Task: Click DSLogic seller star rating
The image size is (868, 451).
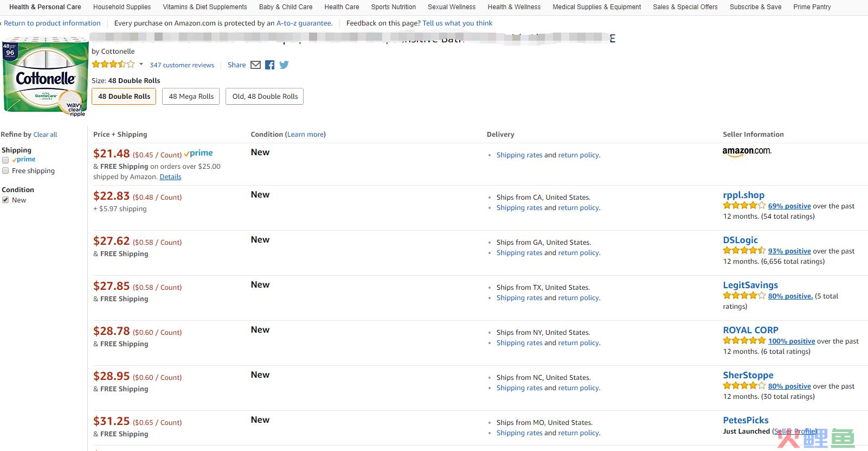Action: point(744,251)
